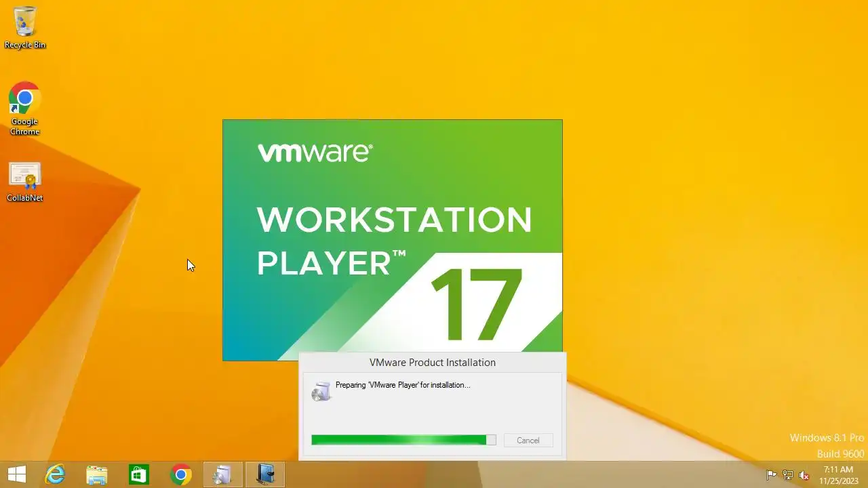Select the CollabNet desktop icon
The image size is (868, 488).
click(x=25, y=182)
